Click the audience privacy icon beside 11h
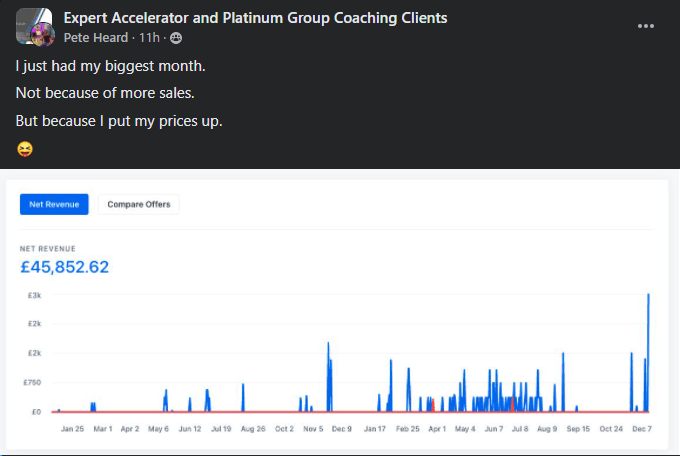680x456 pixels. click(x=176, y=38)
